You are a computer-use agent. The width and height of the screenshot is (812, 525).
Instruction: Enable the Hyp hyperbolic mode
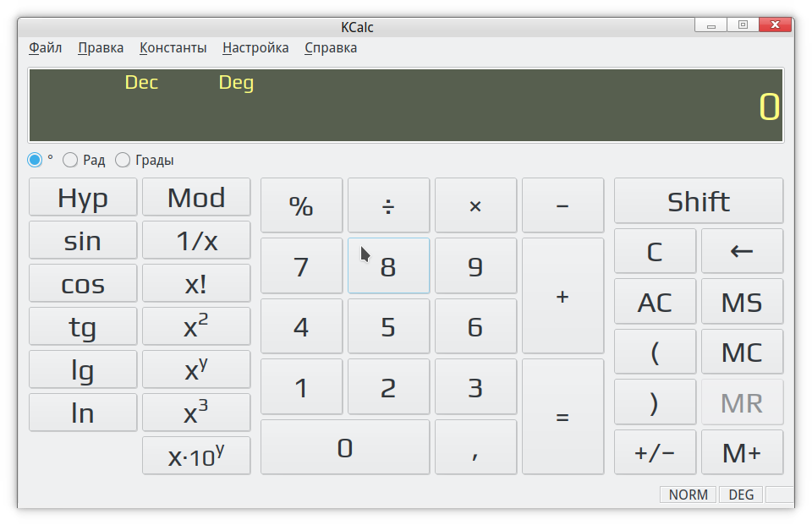point(83,197)
